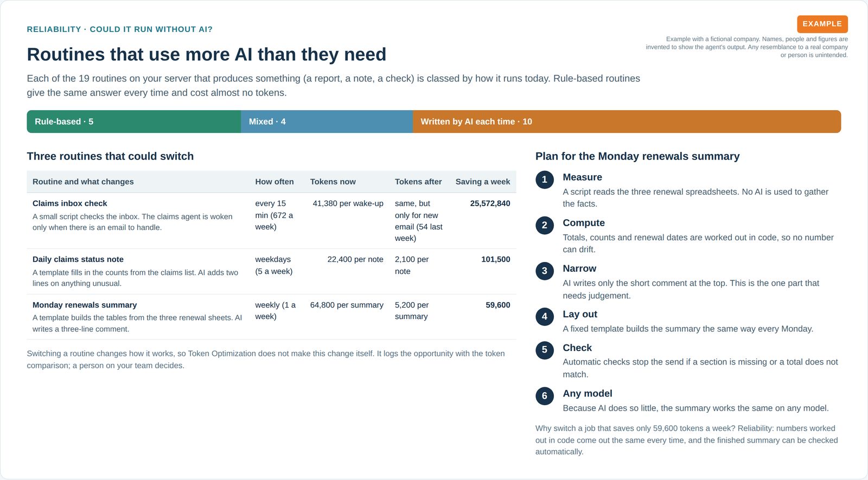Select the Claims inbox check routine title
This screenshot has height=480, width=868.
pos(70,203)
